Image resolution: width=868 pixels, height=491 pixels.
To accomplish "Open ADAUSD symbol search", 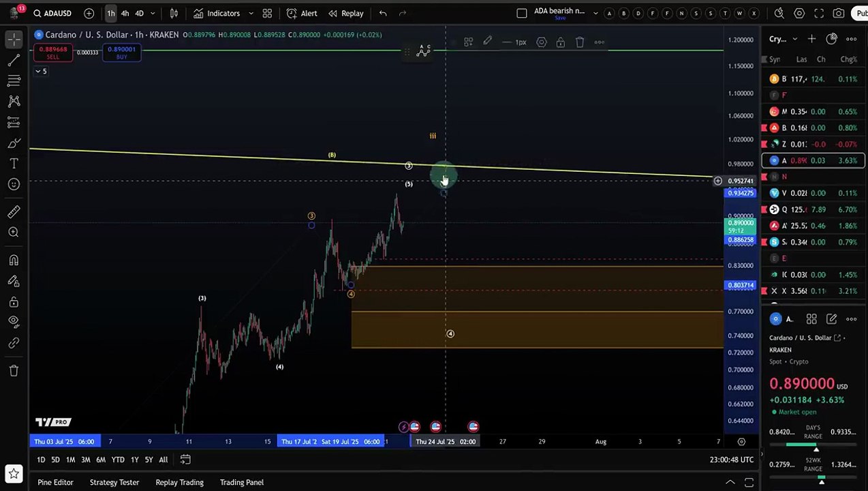I will pyautogui.click(x=52, y=13).
